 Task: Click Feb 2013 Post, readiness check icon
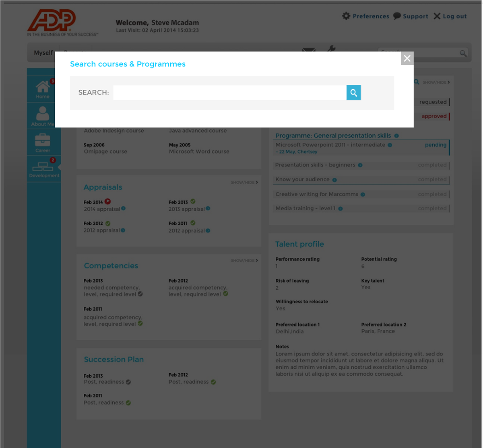(128, 382)
